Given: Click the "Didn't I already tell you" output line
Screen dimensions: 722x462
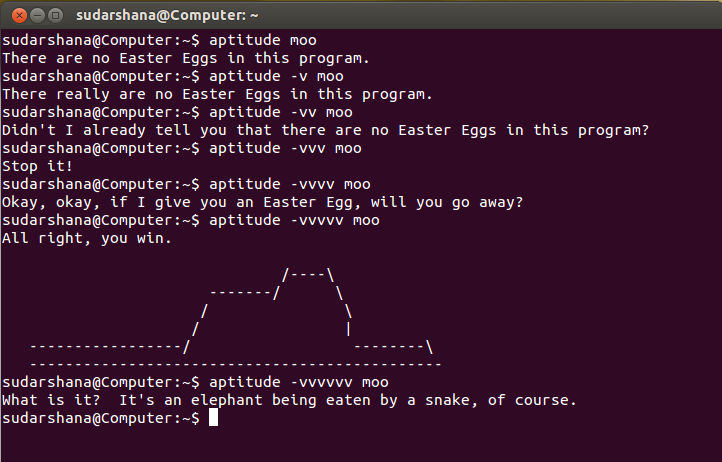Looking at the screenshot, I should click(326, 130).
